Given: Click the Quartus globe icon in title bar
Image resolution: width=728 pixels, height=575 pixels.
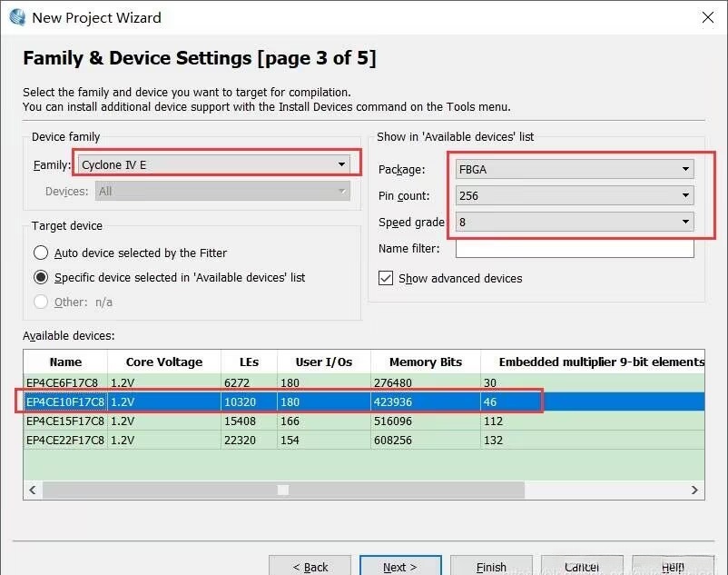Looking at the screenshot, I should click(17, 17).
